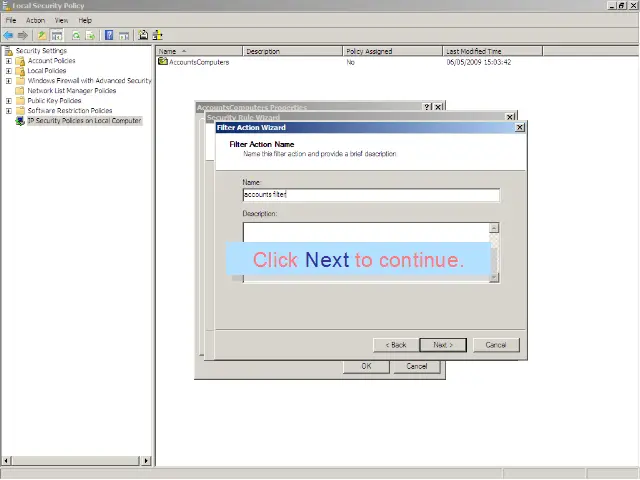Click the Export List toolbar icon

(91, 35)
